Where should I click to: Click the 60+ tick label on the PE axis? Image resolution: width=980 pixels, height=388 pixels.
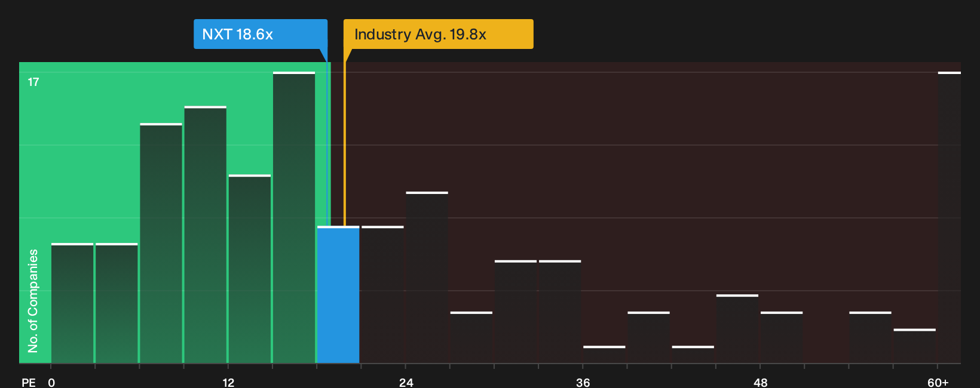938,383
